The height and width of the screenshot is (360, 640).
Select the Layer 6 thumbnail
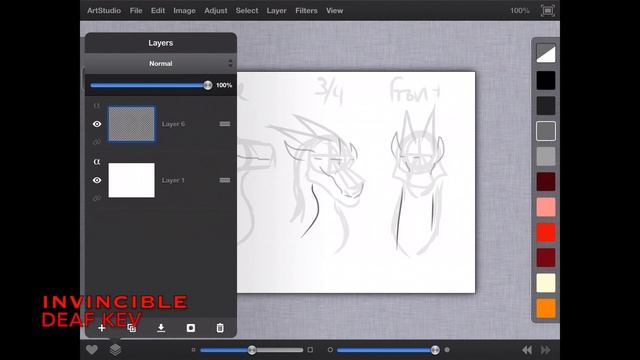pyautogui.click(x=131, y=124)
